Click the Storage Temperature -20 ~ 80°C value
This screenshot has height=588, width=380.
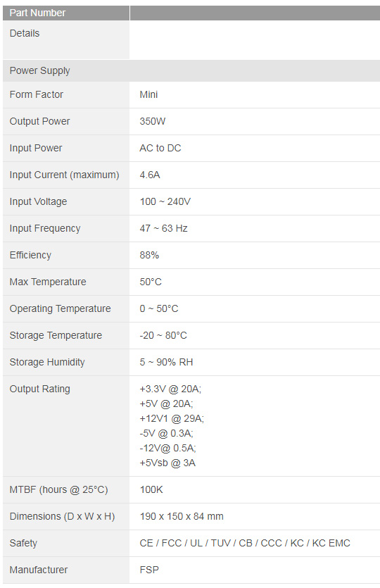163,335
